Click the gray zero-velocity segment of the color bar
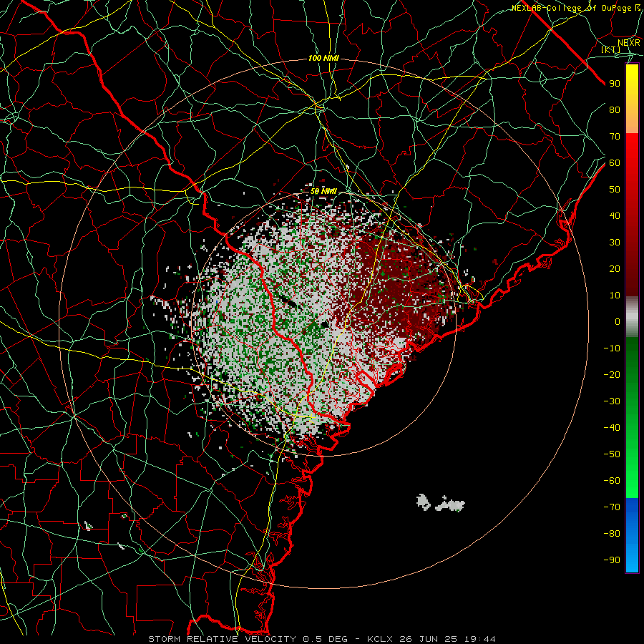644x644 pixels. pos(632,317)
